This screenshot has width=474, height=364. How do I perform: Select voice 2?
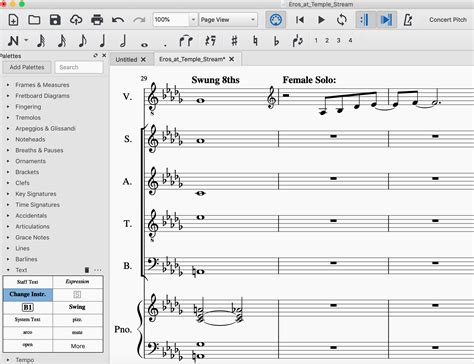click(327, 40)
